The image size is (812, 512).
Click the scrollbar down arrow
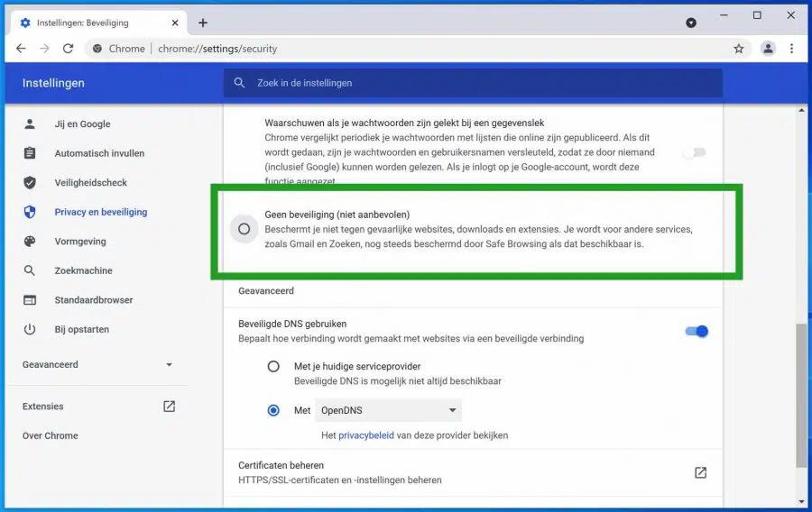802,502
